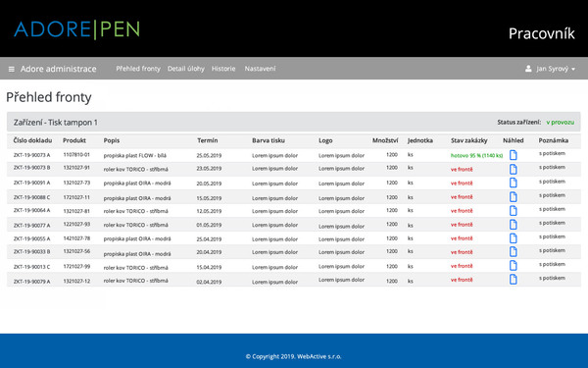Image resolution: width=588 pixels, height=368 pixels.
Task: Click the deadline date 23.05.2019
Action: click(x=209, y=169)
